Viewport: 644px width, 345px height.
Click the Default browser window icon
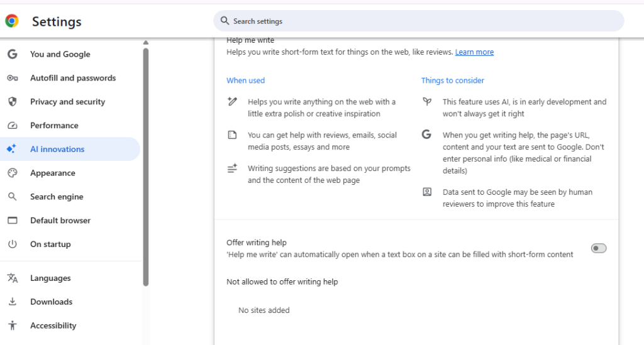point(12,221)
